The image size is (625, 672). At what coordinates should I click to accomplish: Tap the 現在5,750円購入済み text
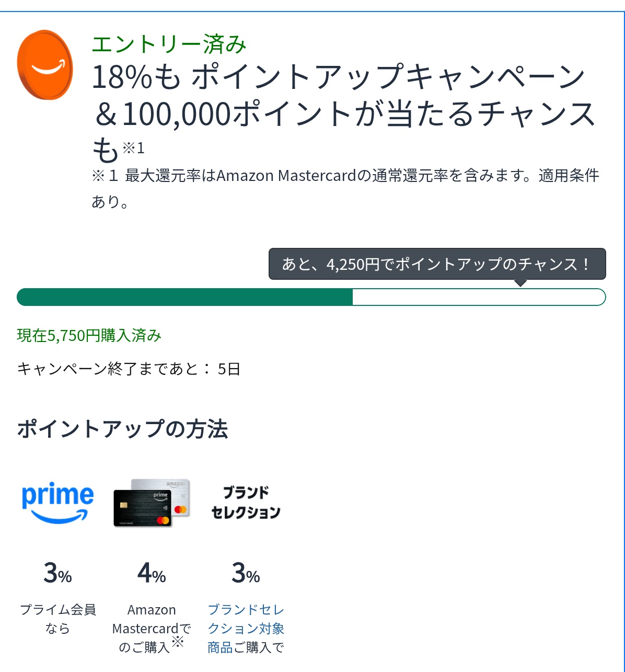89,335
